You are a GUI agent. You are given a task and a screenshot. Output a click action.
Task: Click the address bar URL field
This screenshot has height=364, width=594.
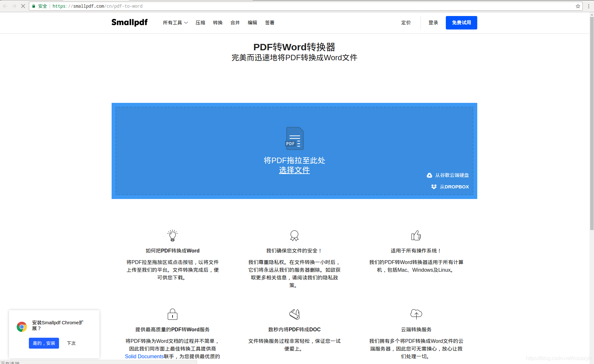pyautogui.click(x=306, y=6)
